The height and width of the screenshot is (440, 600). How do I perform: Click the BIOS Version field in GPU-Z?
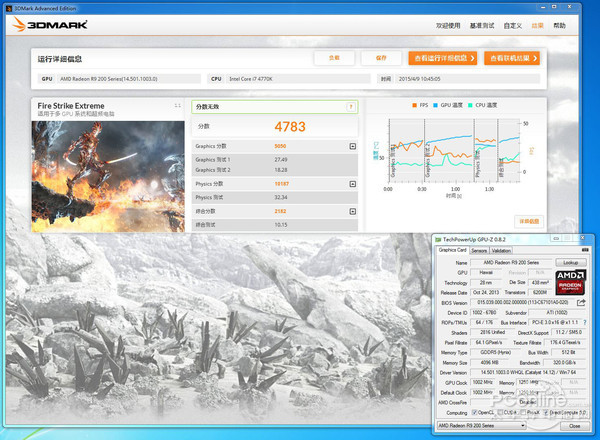tap(522, 302)
